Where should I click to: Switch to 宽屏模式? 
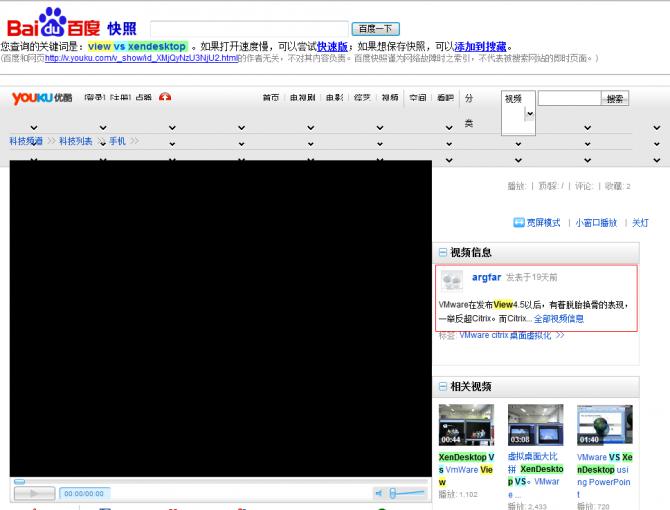[x=543, y=223]
